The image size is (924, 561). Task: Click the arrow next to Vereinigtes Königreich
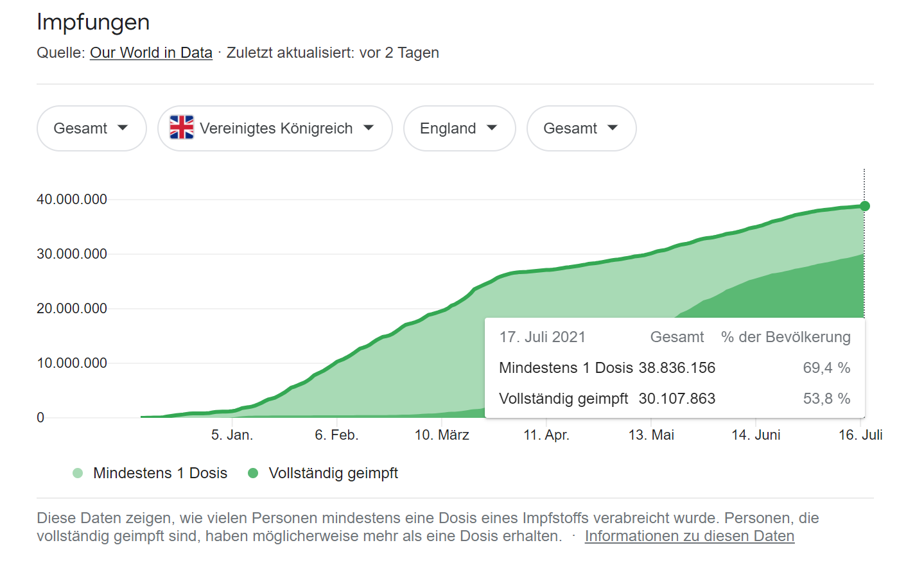[x=369, y=128]
